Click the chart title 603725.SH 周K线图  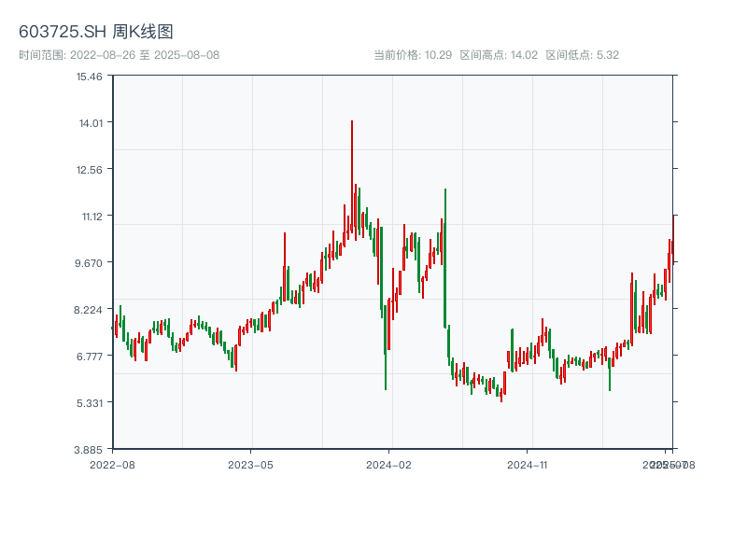(x=96, y=32)
